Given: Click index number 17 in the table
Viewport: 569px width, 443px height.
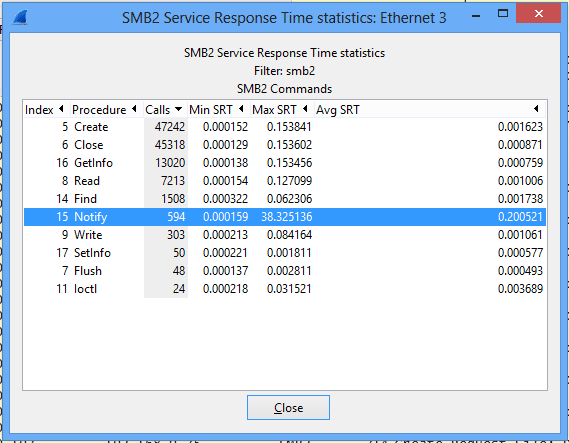Looking at the screenshot, I should coord(62,253).
